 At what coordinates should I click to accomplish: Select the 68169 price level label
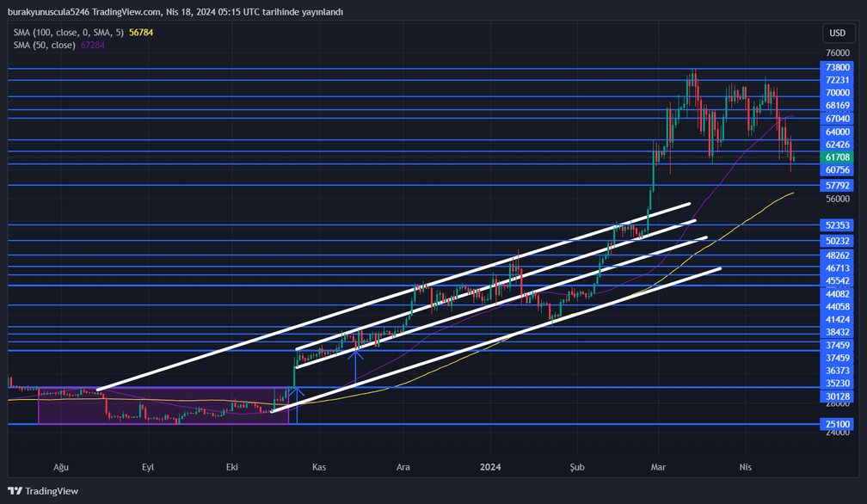[837, 106]
